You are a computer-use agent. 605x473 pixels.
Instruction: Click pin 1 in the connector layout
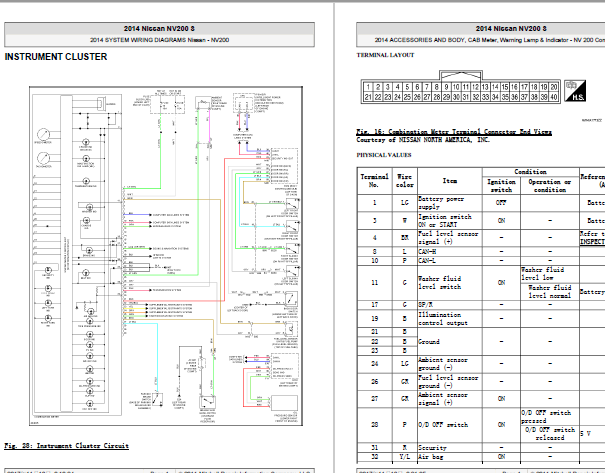[x=368, y=87]
